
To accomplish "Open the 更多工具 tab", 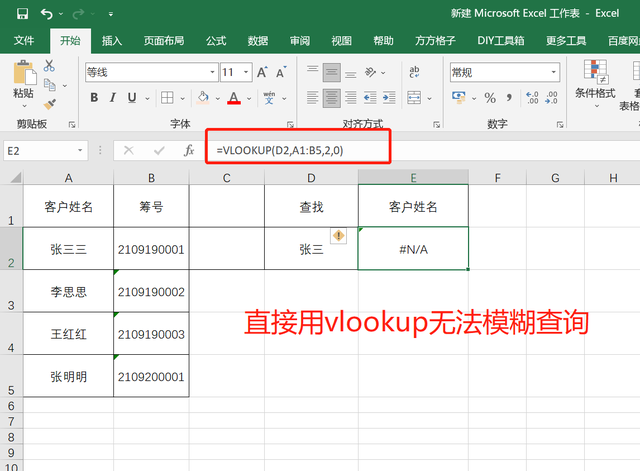I will pyautogui.click(x=566, y=40).
